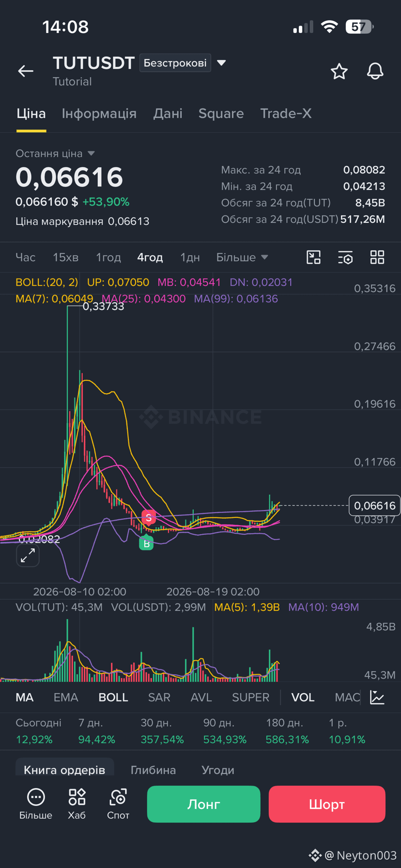The image size is (401, 868).
Task: Tap the MA(7): 0,06049 legend value
Action: pyautogui.click(x=54, y=299)
